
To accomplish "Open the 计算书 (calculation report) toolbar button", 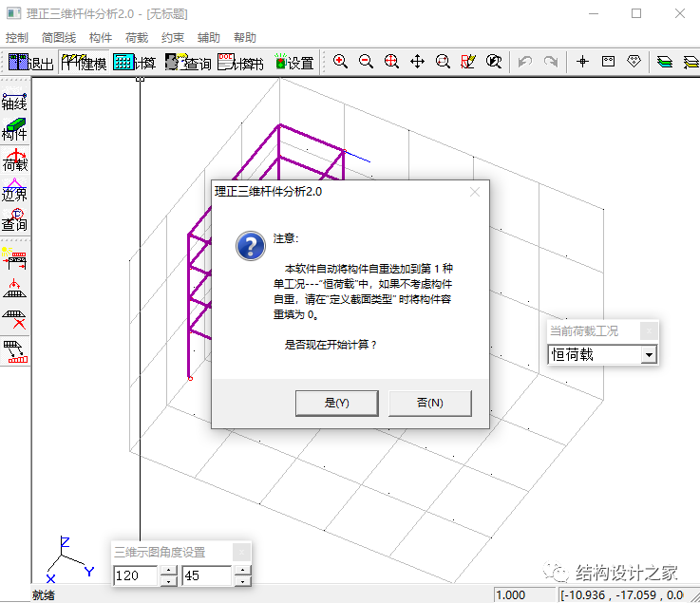I will point(240,62).
